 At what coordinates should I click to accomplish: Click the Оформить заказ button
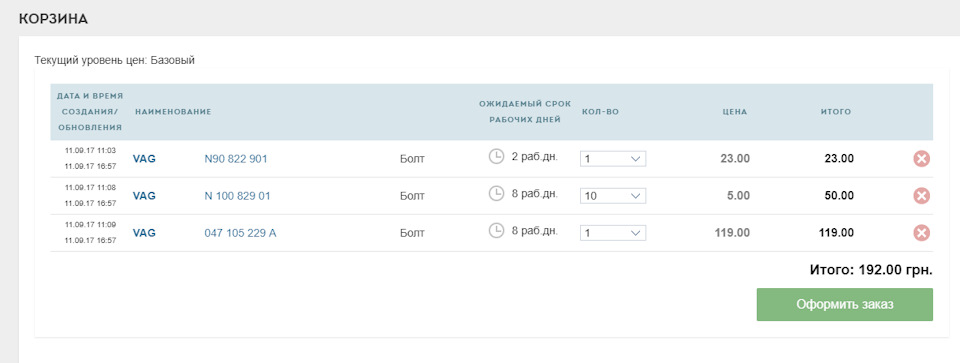pos(845,305)
